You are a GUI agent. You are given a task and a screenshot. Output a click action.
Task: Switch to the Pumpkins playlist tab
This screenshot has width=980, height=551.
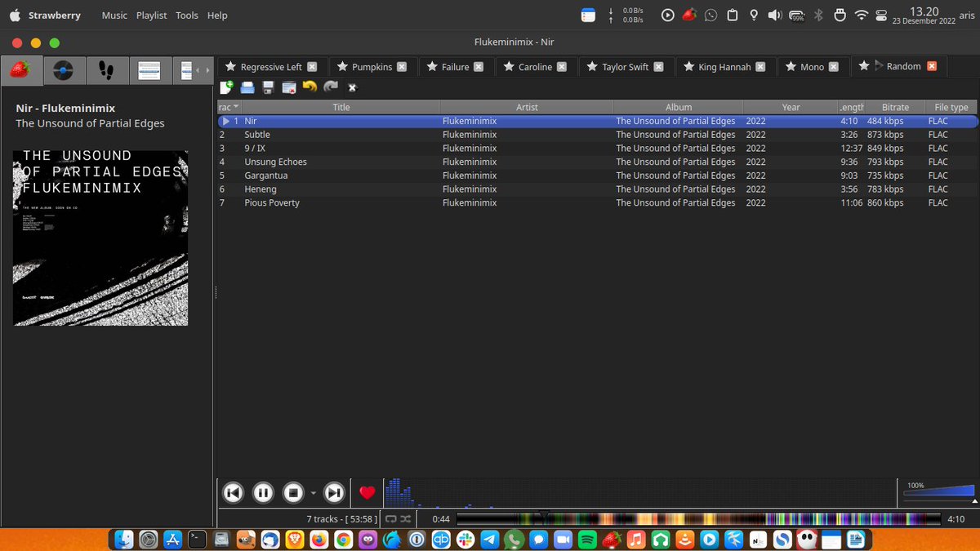[372, 67]
